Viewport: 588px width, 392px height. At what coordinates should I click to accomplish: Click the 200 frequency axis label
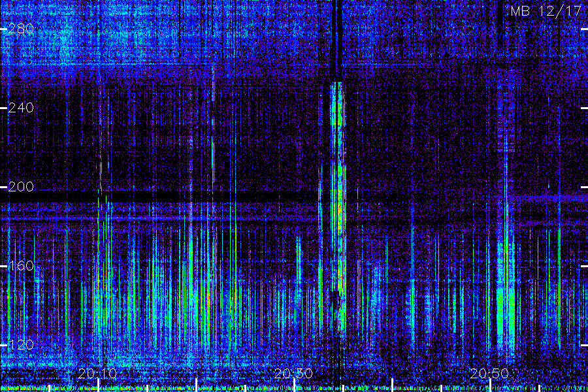21,187
